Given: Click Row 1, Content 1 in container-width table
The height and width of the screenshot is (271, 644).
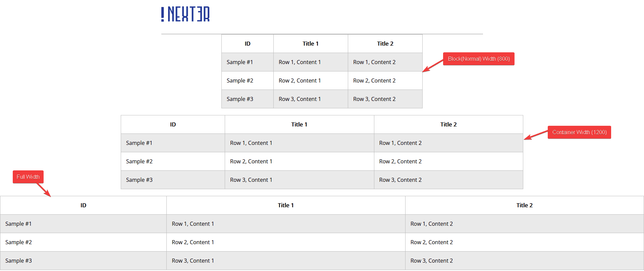Looking at the screenshot, I should [299, 143].
